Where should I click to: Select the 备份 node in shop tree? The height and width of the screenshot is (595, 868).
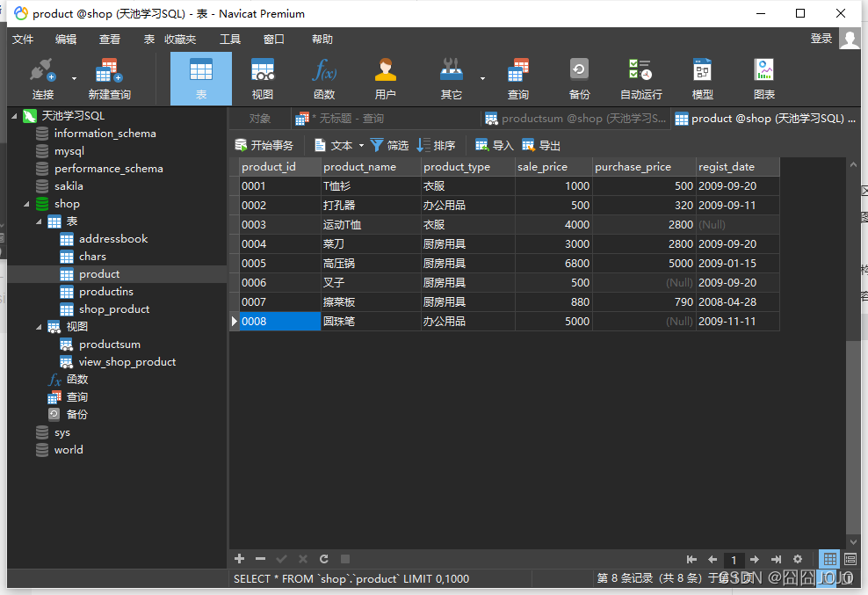pos(76,415)
